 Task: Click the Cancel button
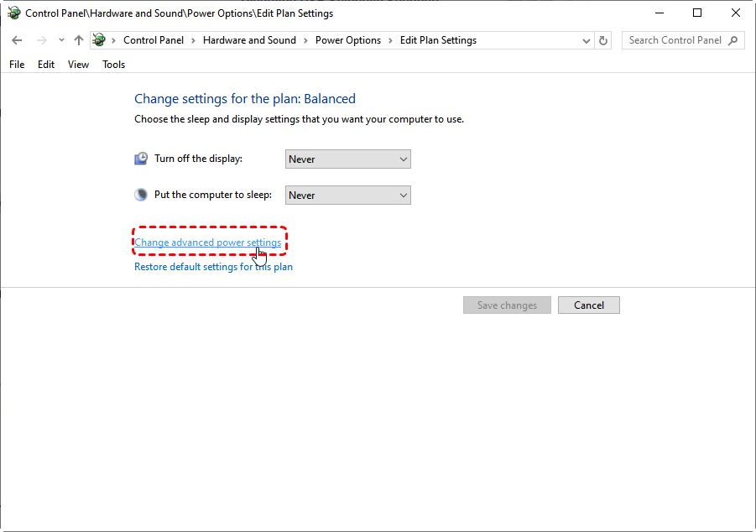tap(589, 305)
